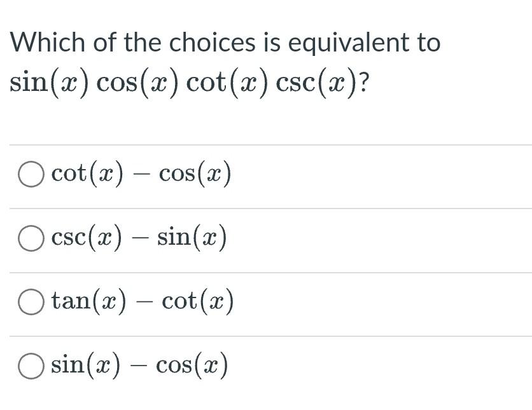This screenshot has width=532, height=410.
Task: Select the csc(x) − sin(x) radio button
Action: (x=31, y=236)
